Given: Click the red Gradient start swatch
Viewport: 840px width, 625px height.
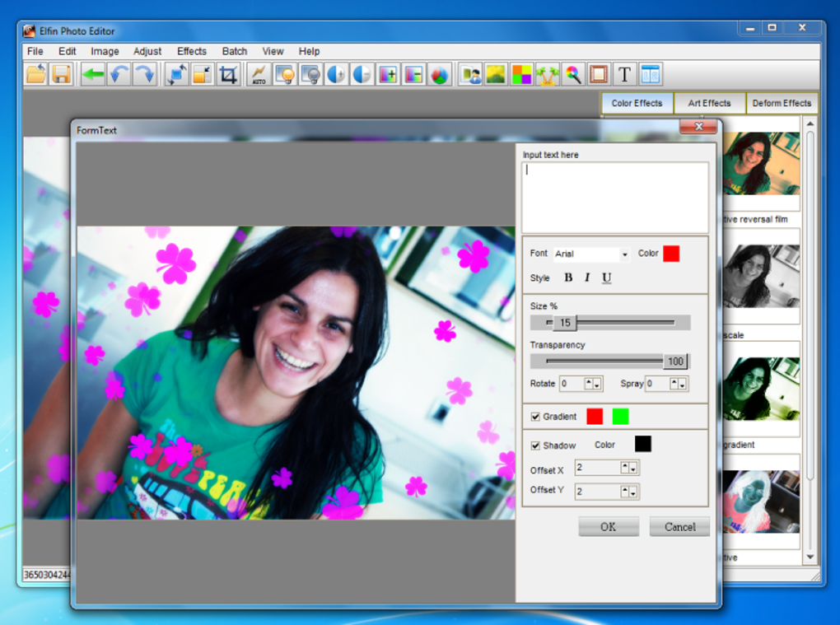Looking at the screenshot, I should (x=595, y=416).
